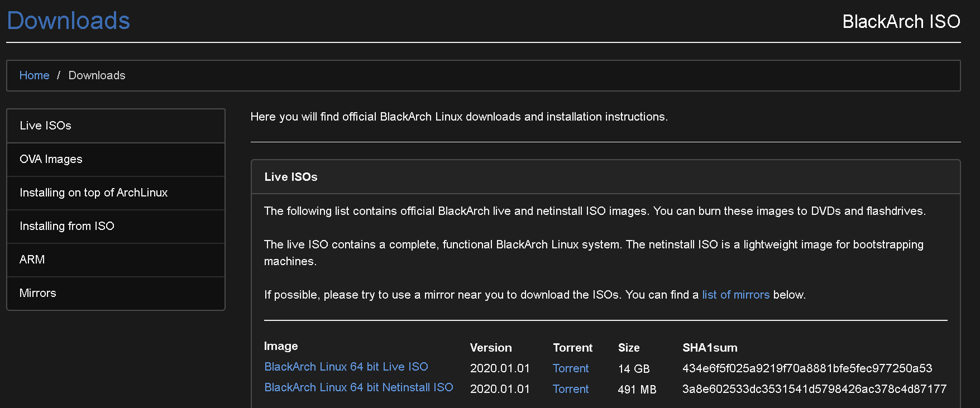Click the SHA1sum column header
This screenshot has height=408, width=980.
click(710, 348)
